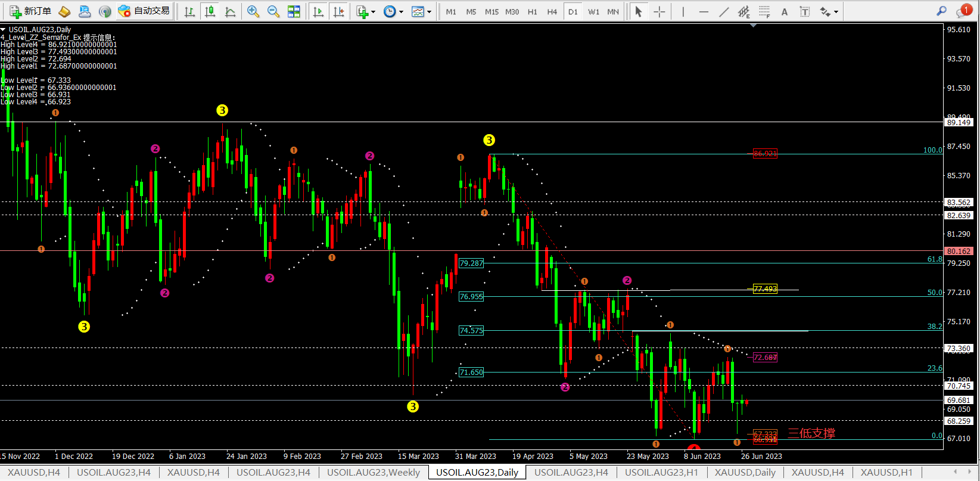Select the 三低支撑 text label on chart
980x481 pixels.
click(811, 433)
